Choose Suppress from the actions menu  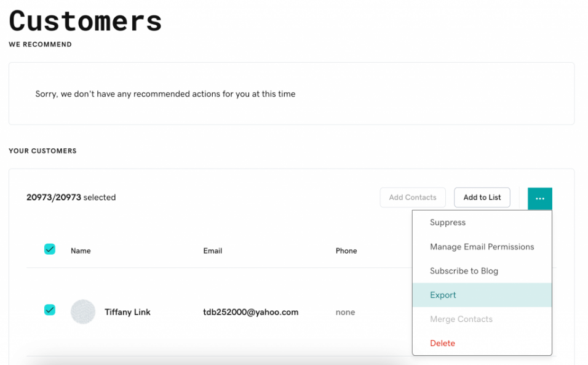pyautogui.click(x=447, y=223)
